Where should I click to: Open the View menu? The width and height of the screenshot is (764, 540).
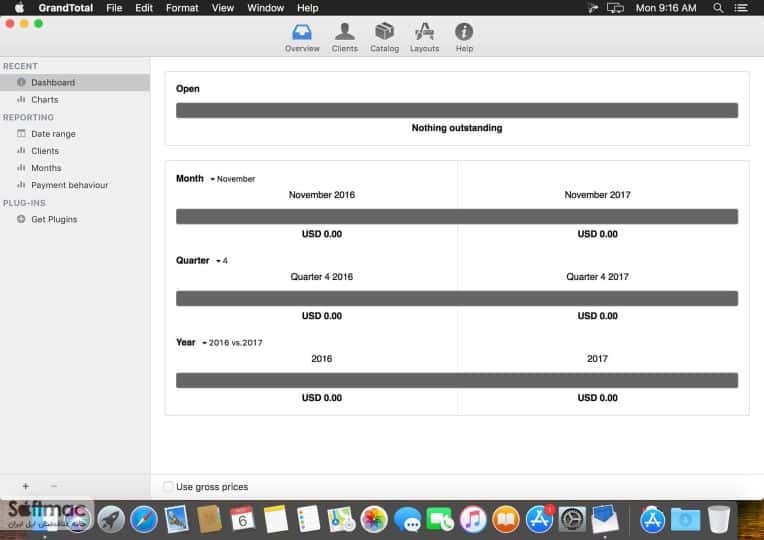point(222,8)
